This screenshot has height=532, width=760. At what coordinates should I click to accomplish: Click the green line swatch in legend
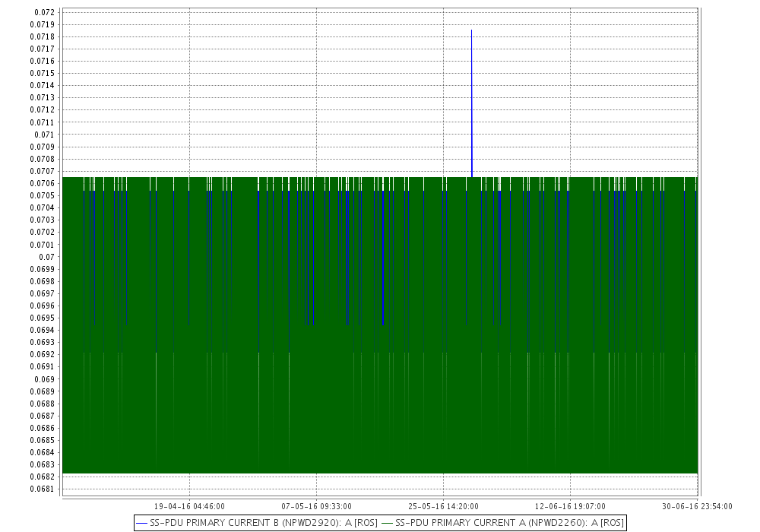388,524
